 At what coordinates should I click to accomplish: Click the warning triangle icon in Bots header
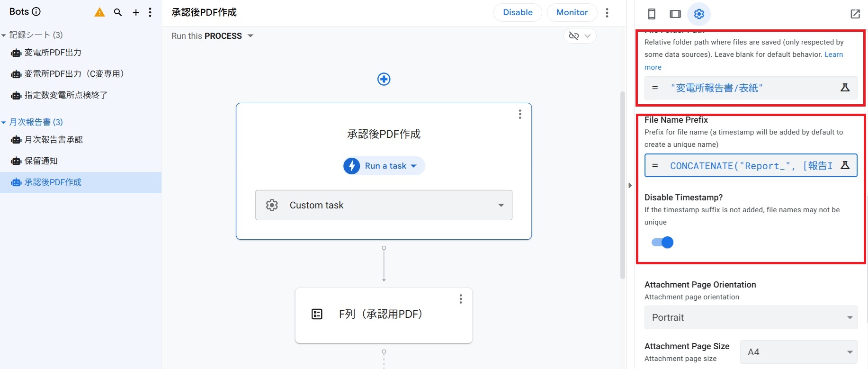99,12
